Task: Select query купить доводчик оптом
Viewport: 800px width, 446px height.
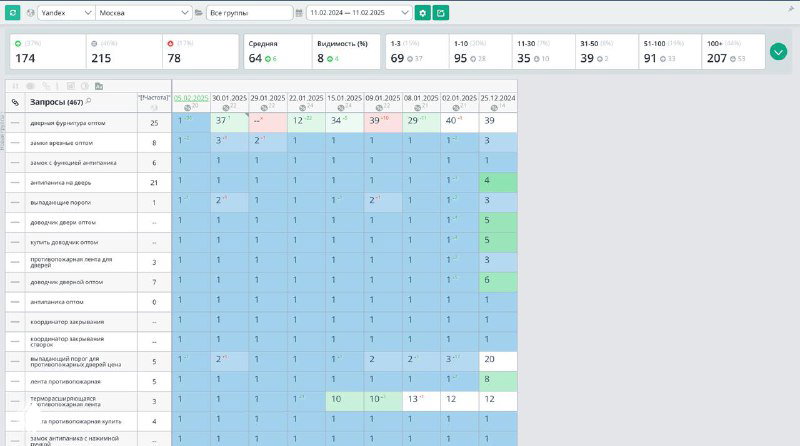Action: coord(64,242)
